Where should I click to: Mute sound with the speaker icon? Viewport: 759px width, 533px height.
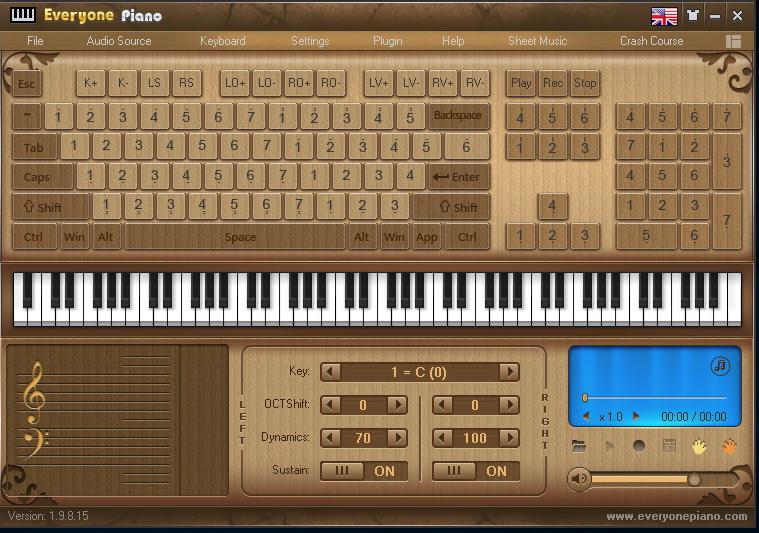pos(578,479)
